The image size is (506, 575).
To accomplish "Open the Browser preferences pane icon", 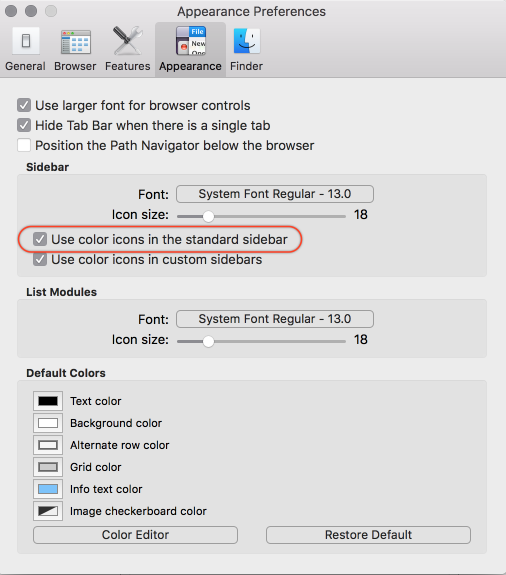I will pos(76,42).
